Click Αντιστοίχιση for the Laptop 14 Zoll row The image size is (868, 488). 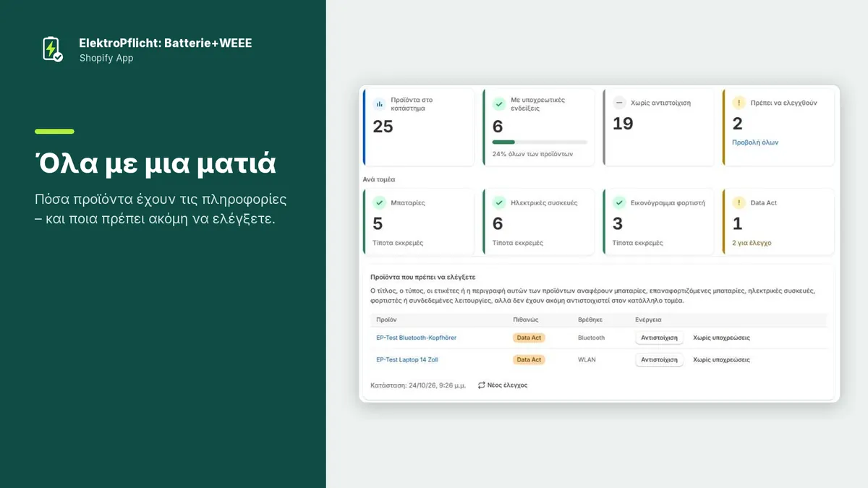point(660,360)
